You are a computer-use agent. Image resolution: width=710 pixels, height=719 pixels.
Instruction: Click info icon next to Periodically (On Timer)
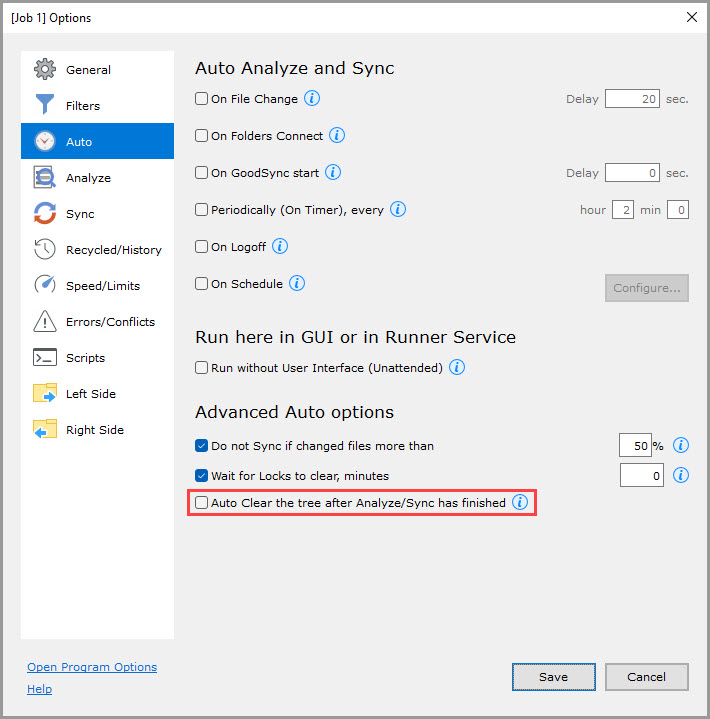tap(397, 210)
